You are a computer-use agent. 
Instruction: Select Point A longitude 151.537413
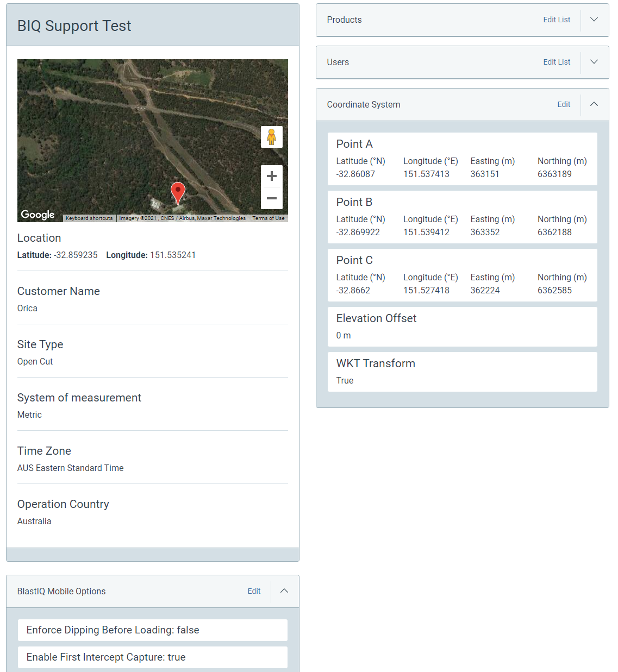(426, 174)
